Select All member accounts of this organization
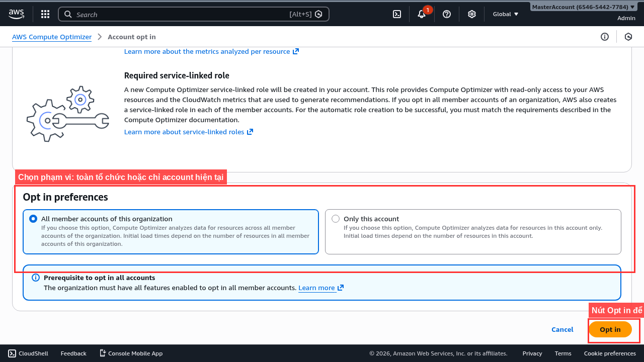Image resolution: width=644 pixels, height=362 pixels. click(34, 219)
